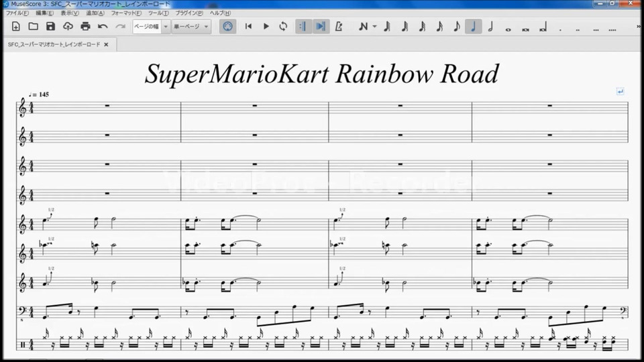Save the score with the floppy disk icon
Image resolution: width=644 pixels, height=362 pixels.
(x=50, y=27)
